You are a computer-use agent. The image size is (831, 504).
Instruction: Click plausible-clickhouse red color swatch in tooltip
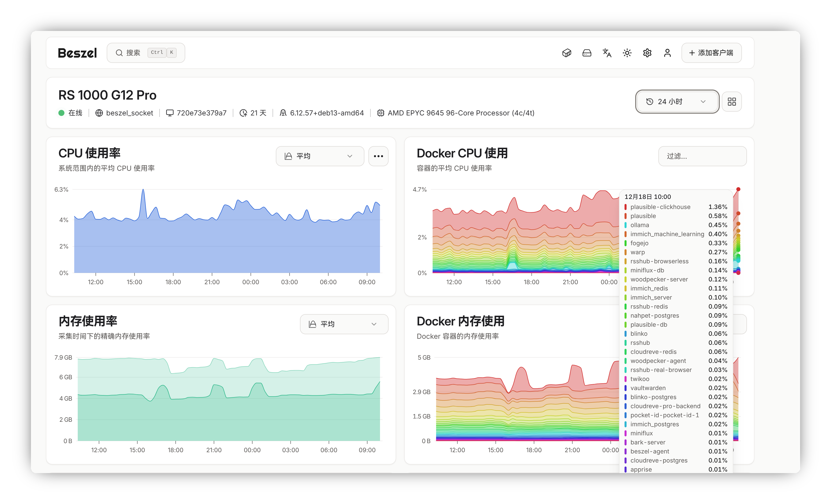pyautogui.click(x=625, y=207)
